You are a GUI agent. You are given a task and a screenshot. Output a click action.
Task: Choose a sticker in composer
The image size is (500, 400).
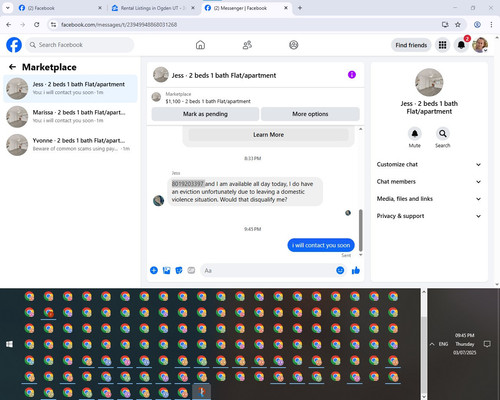coord(179,270)
